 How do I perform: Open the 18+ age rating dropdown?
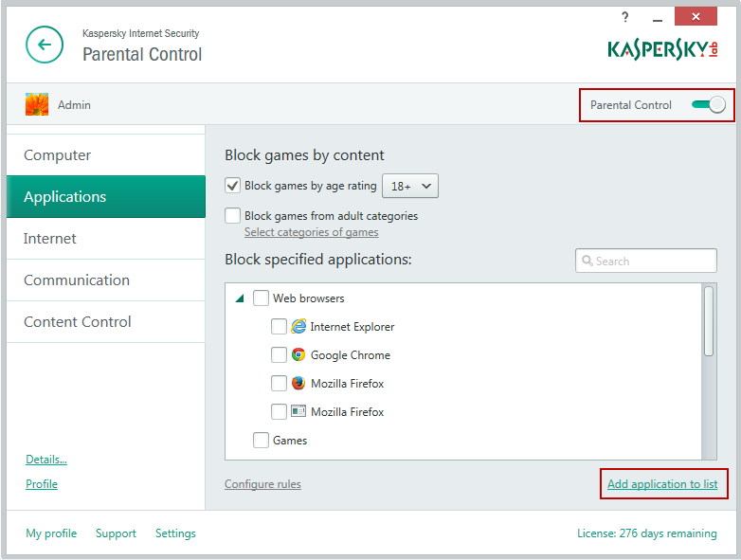coord(410,186)
